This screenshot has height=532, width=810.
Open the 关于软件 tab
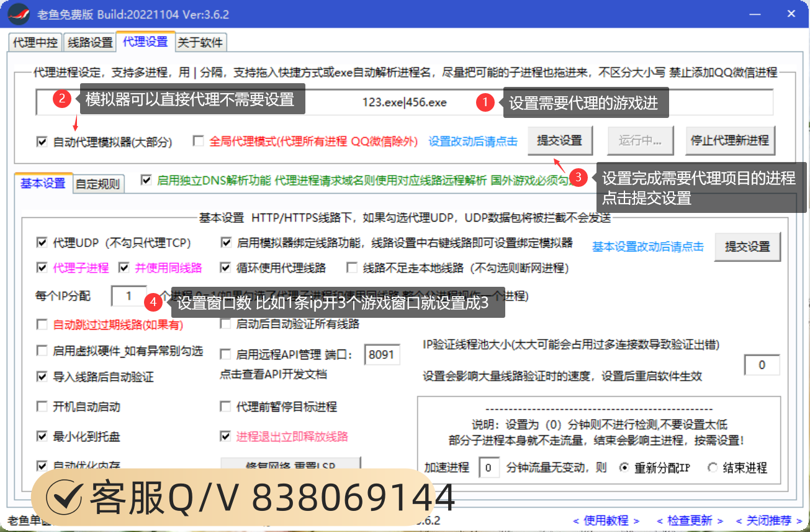tap(200, 43)
